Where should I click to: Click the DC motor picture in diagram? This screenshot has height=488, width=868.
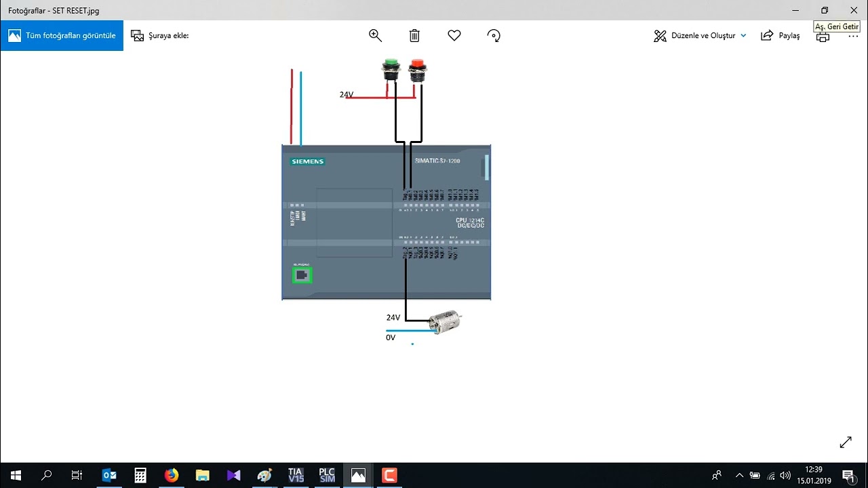tap(446, 322)
